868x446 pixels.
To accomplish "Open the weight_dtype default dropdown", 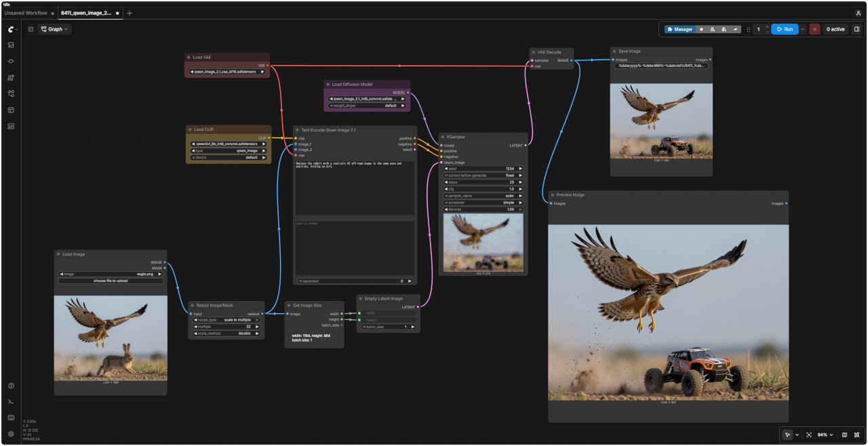I will [368, 106].
